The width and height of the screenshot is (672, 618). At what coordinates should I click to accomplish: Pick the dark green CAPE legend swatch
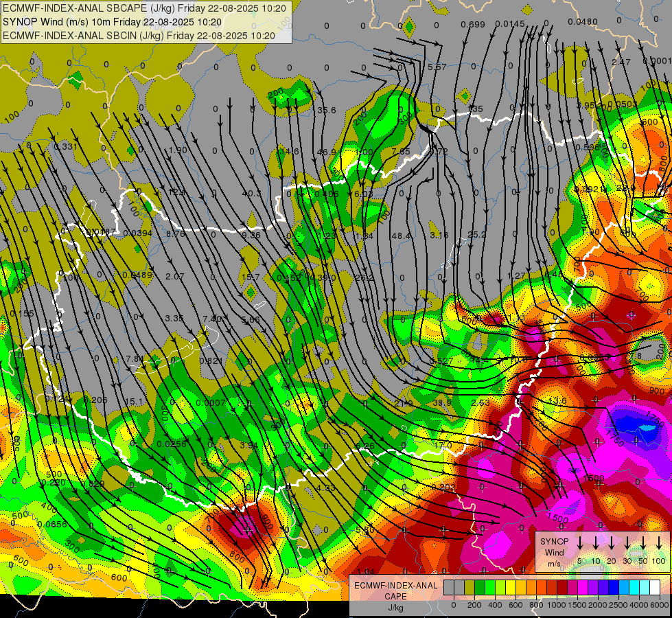pos(480,587)
